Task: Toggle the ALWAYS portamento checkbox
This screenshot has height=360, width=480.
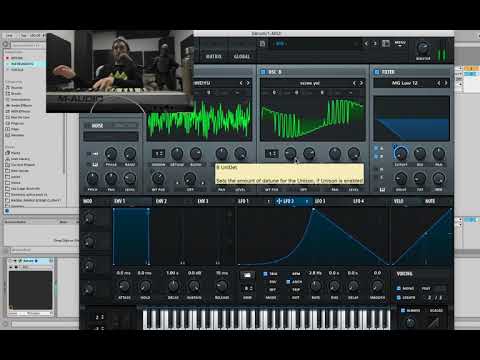Action: click(x=403, y=310)
